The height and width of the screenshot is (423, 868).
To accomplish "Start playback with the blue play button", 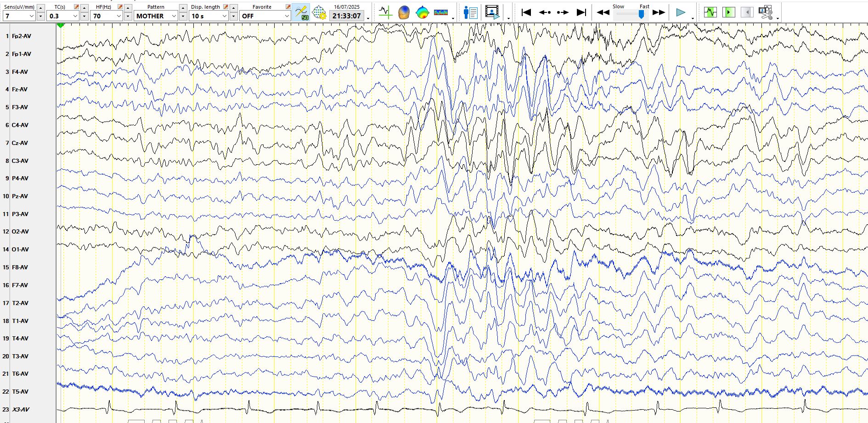I will coord(681,12).
